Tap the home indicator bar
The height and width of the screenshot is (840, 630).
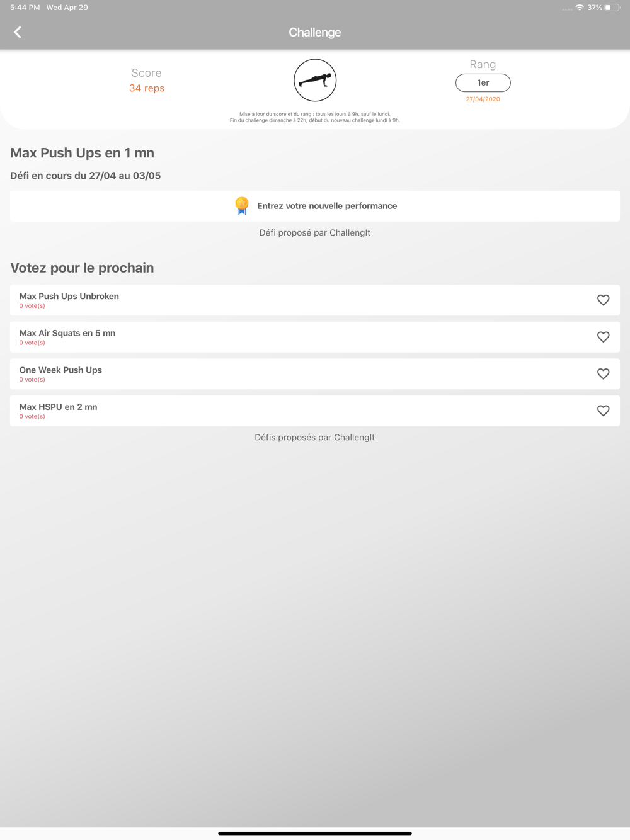(315, 833)
